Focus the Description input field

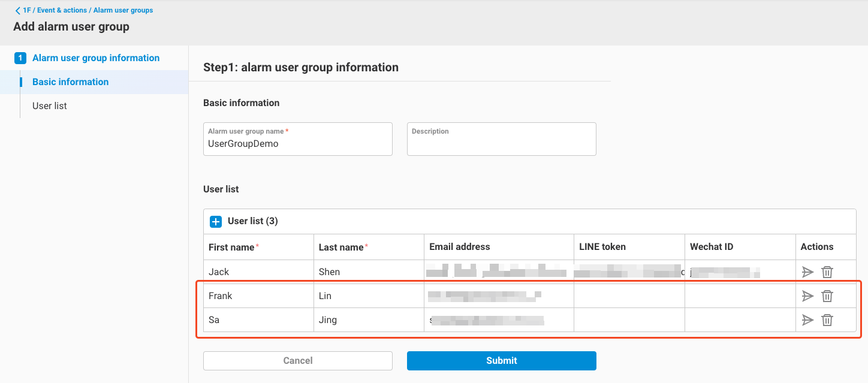click(x=501, y=144)
